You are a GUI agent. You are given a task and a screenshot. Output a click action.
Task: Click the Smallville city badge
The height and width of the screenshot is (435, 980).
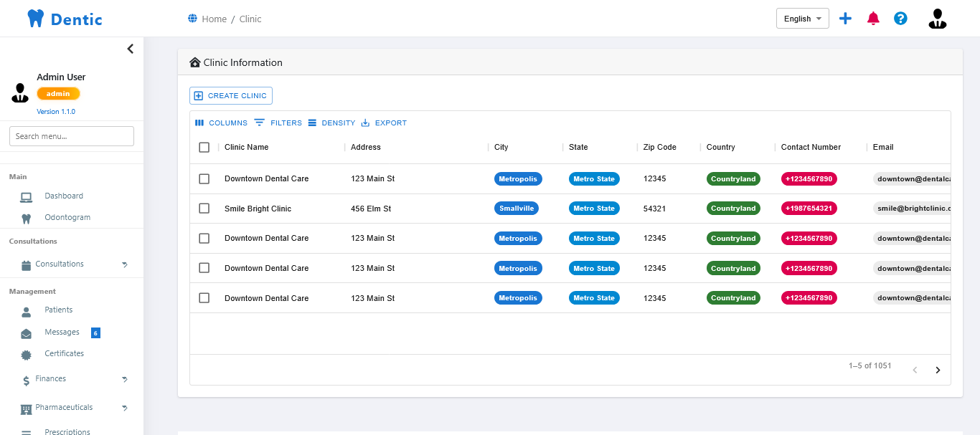(x=517, y=208)
